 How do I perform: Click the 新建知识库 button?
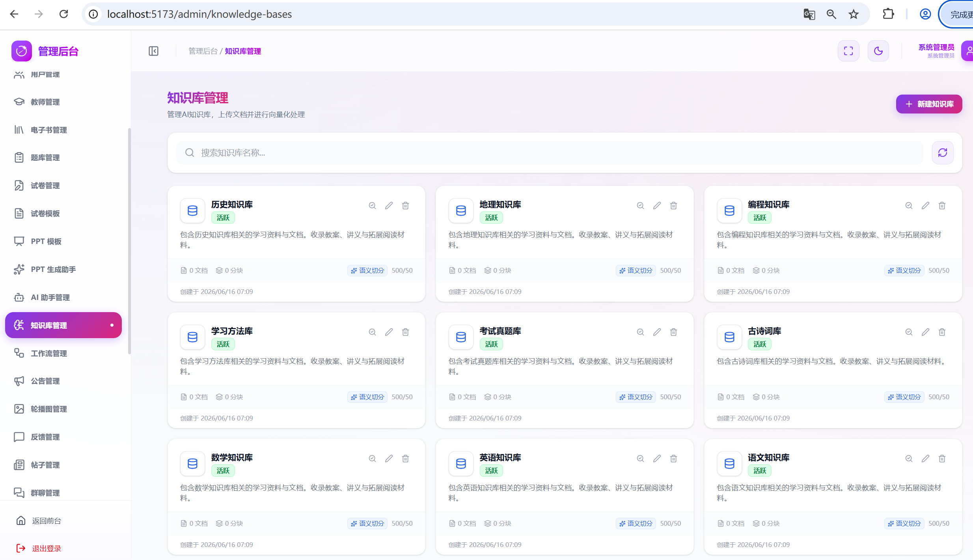coord(929,104)
